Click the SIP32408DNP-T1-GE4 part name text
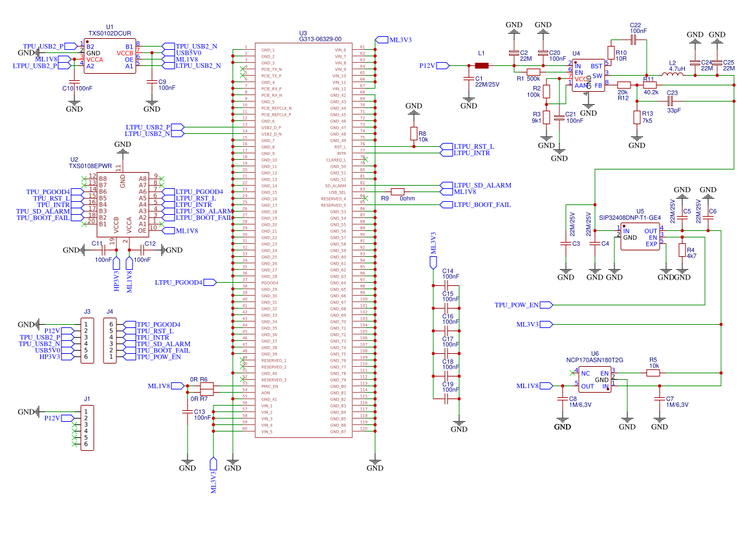 [x=630, y=217]
